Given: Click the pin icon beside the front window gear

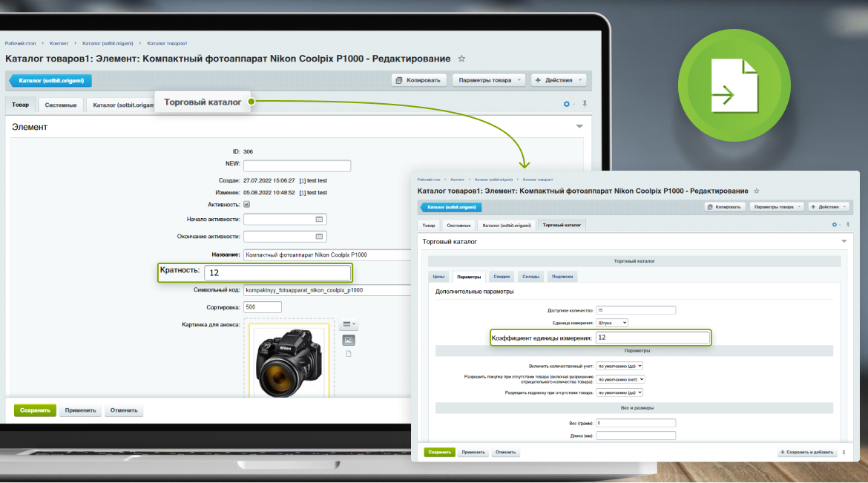Looking at the screenshot, I should 848,225.
